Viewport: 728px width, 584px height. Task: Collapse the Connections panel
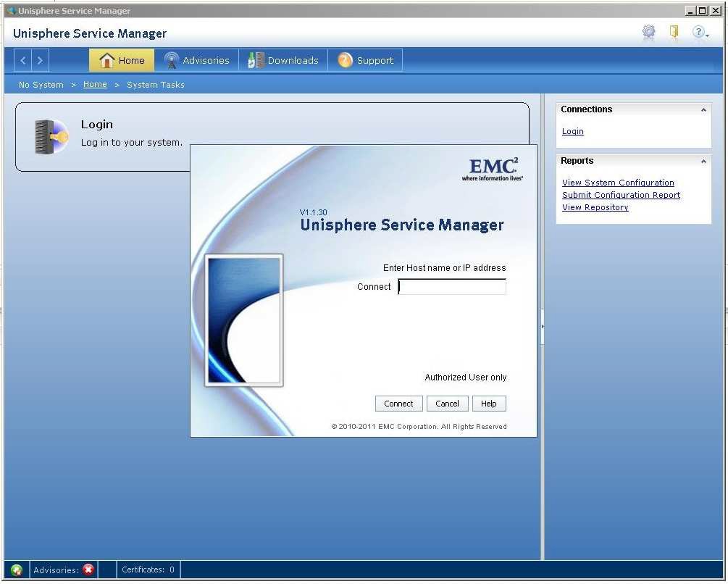point(703,110)
